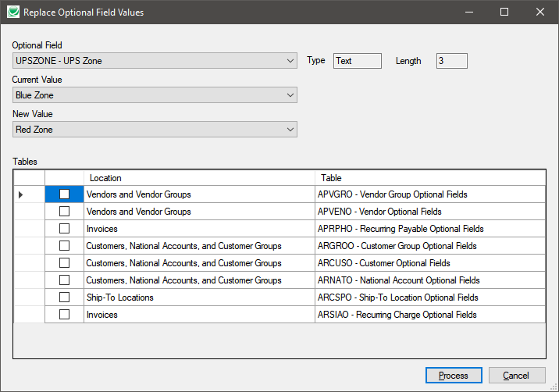Click the Location column header
Screen dimensions: 559x392
199,178
